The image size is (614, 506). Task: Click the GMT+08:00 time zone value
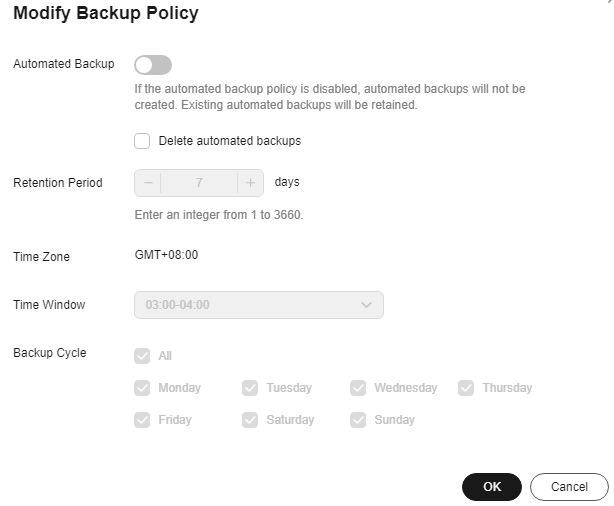166,255
